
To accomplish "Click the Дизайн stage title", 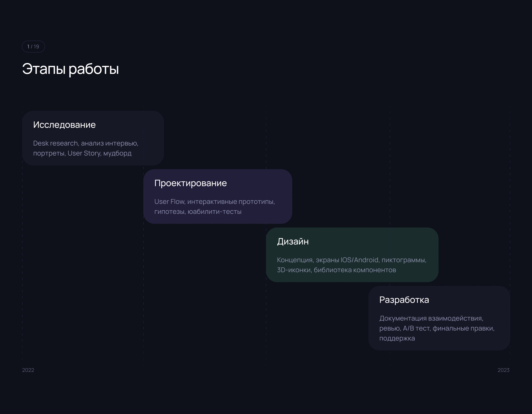I will pyautogui.click(x=293, y=241).
